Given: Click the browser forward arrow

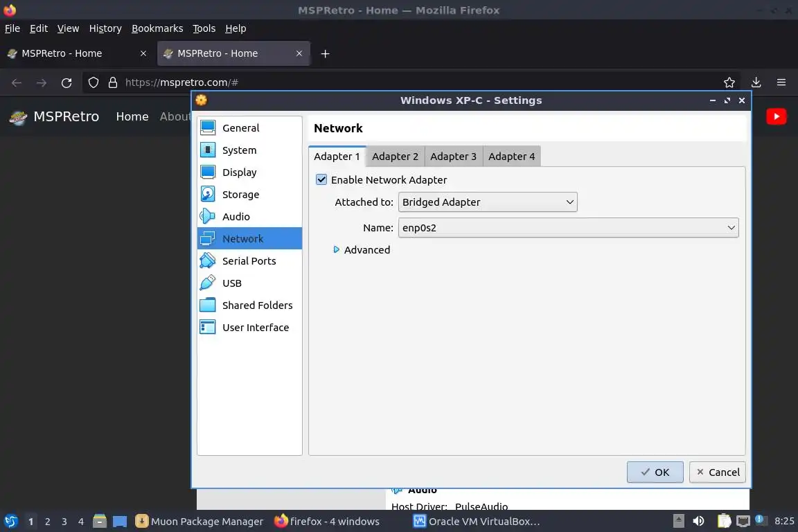Looking at the screenshot, I should click(x=42, y=83).
